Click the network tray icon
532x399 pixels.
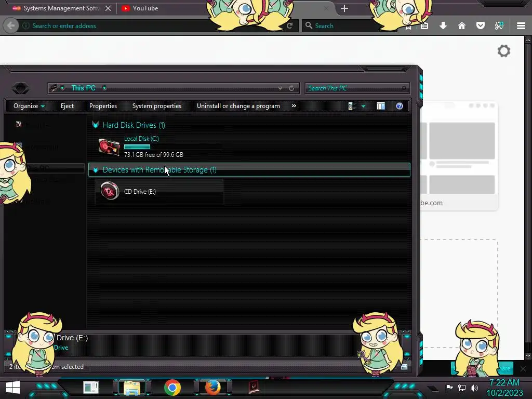point(462,388)
